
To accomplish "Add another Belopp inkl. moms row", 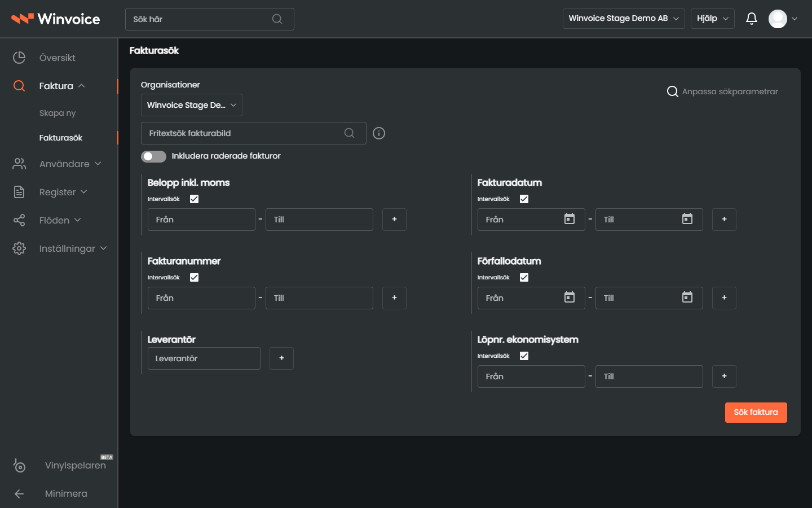I will (394, 220).
